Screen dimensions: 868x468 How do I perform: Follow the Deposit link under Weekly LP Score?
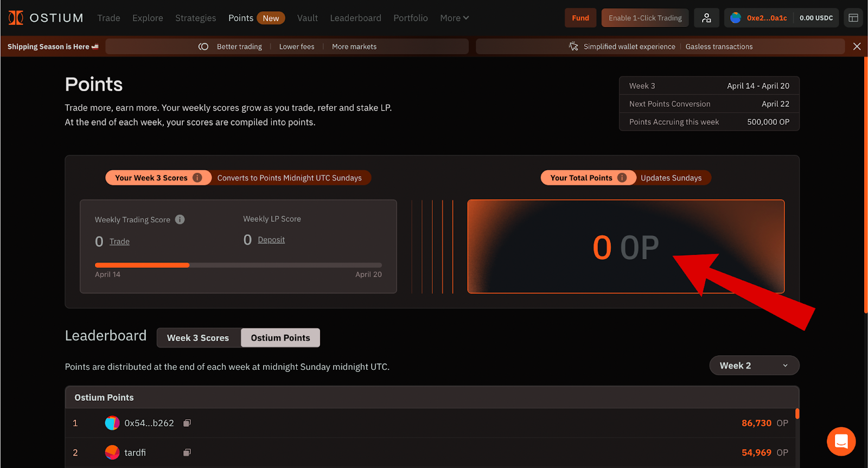[271, 240]
